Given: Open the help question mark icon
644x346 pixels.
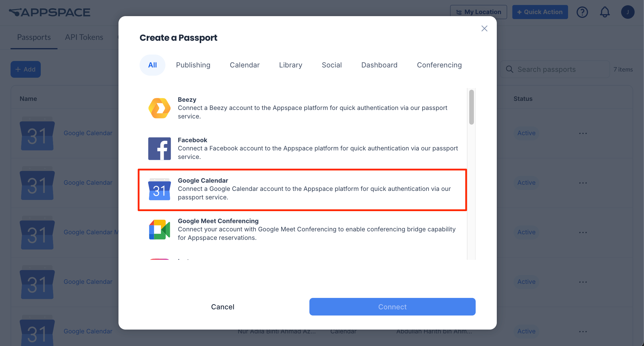Looking at the screenshot, I should click(582, 12).
